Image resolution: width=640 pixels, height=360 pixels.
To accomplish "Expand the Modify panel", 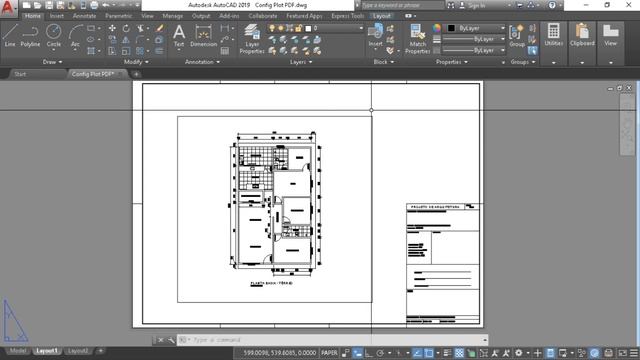I will tap(136, 62).
